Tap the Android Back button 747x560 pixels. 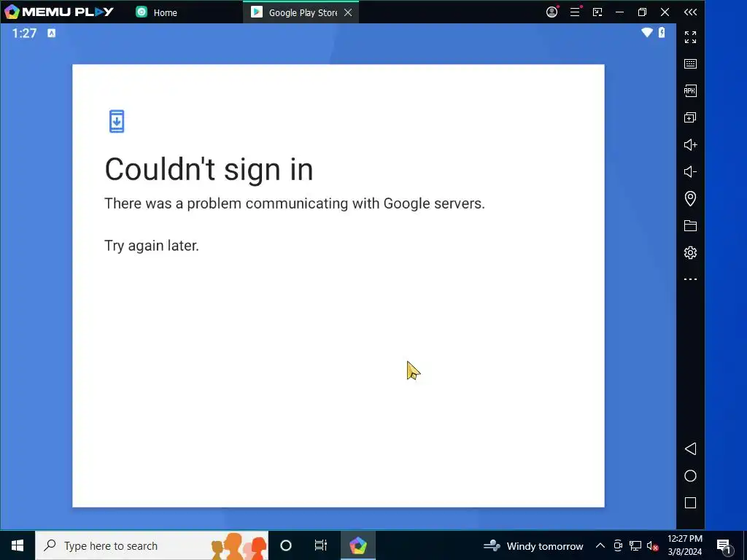[690, 448]
